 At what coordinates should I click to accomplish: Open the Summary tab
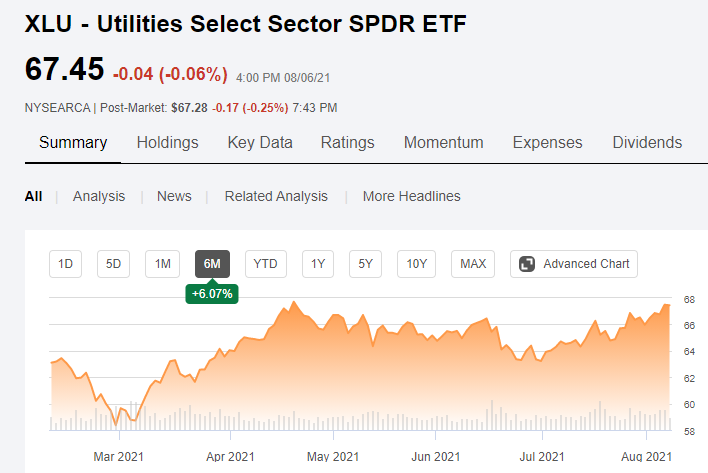tap(73, 143)
